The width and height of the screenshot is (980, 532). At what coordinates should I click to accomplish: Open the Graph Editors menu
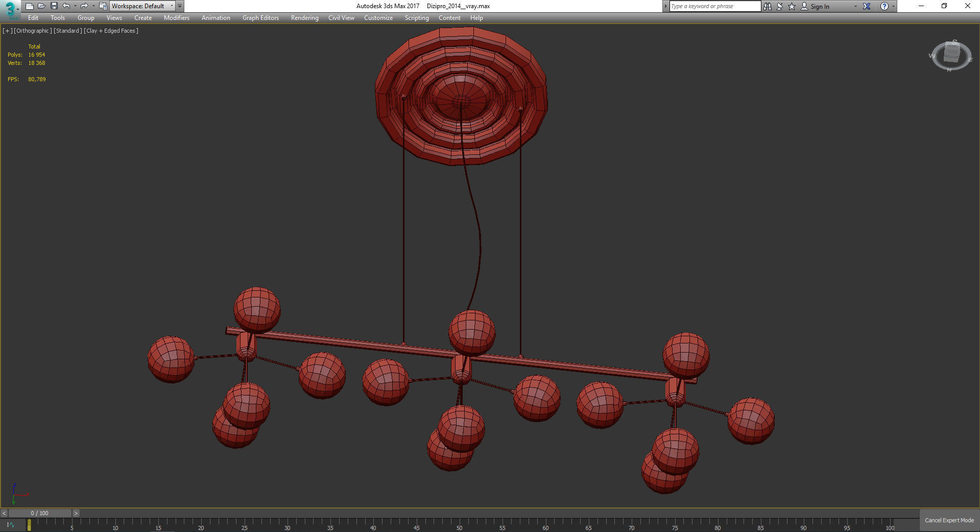coord(260,18)
